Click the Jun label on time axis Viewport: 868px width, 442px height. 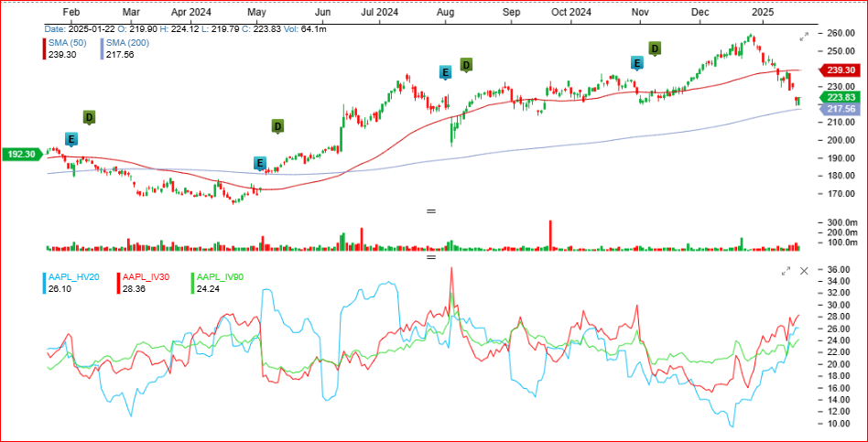coord(322,12)
